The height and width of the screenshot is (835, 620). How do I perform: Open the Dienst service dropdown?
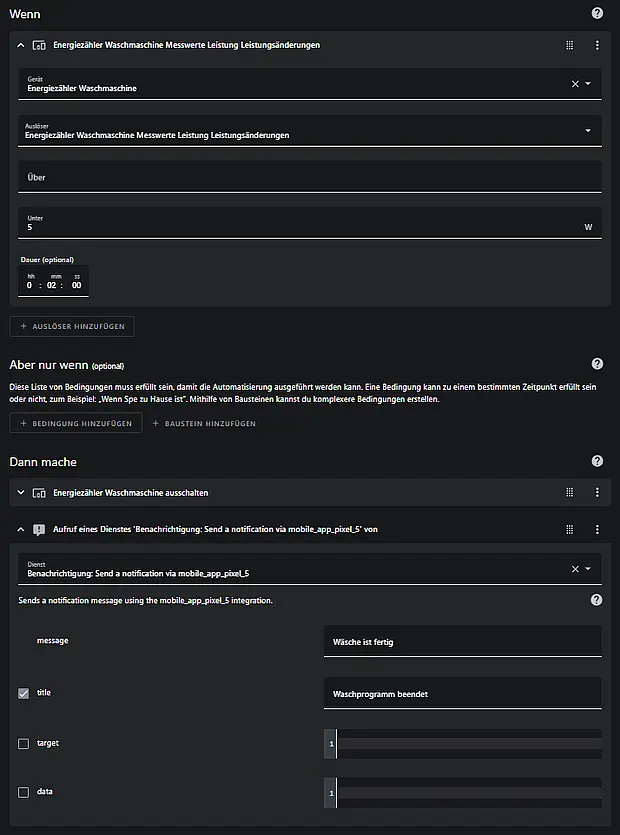coord(588,569)
